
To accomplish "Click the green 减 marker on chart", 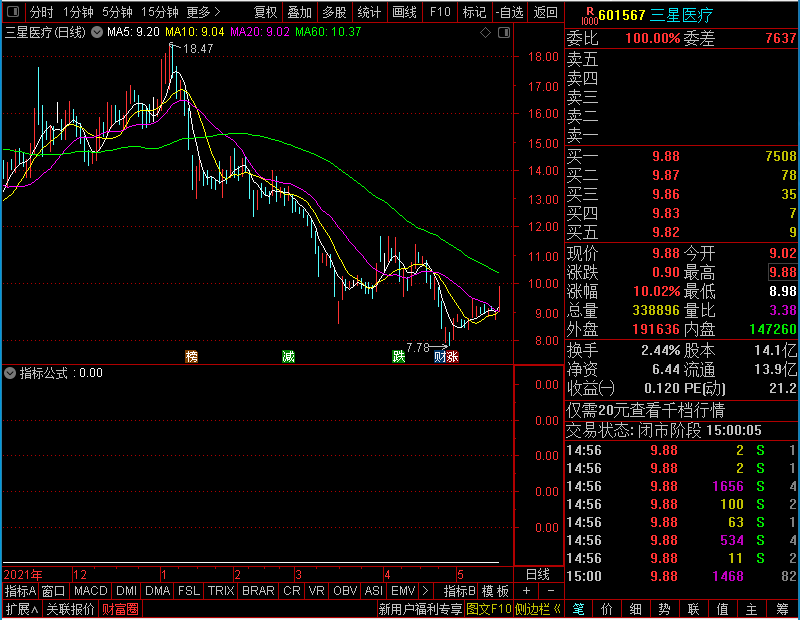I will [x=288, y=356].
